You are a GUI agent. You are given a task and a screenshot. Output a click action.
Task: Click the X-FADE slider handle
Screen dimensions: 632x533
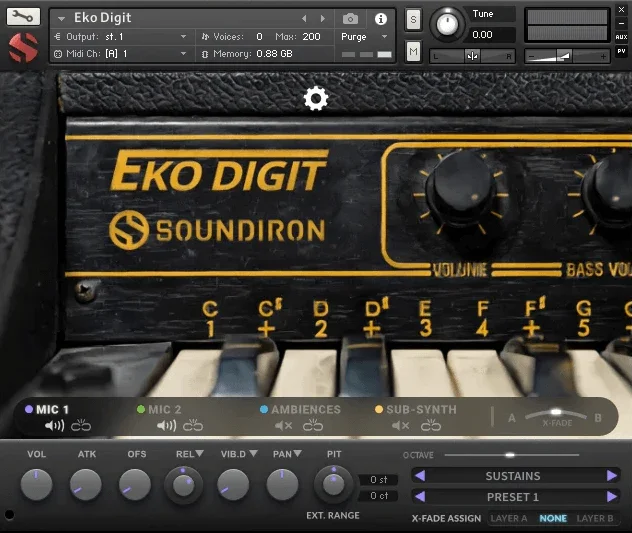coord(556,412)
